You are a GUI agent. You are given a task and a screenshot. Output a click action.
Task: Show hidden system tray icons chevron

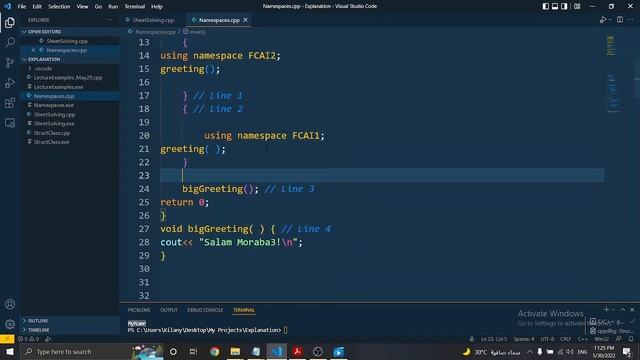point(529,351)
